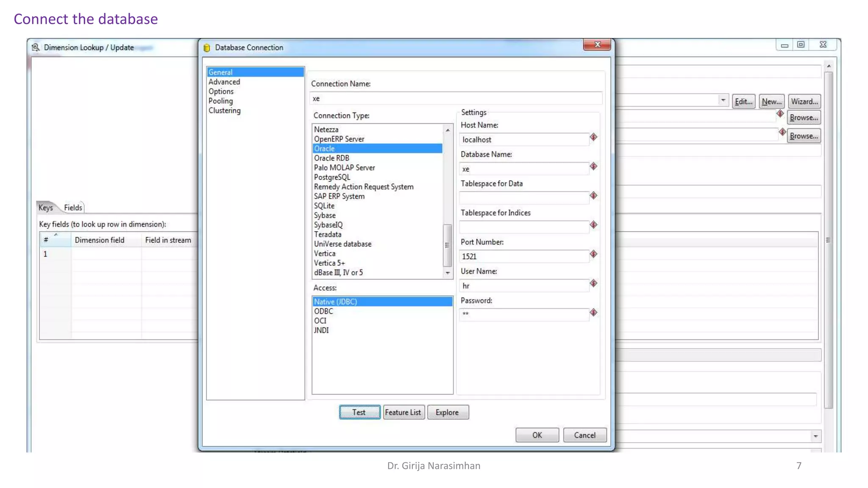The width and height of the screenshot is (868, 488).
Task: Open connection dropdown left of Edit button
Action: coord(723,100)
